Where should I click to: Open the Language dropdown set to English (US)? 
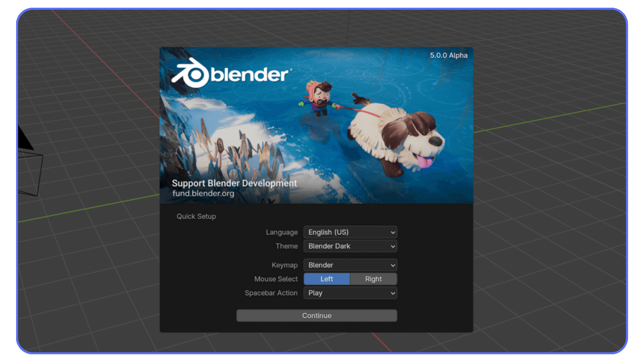click(350, 232)
